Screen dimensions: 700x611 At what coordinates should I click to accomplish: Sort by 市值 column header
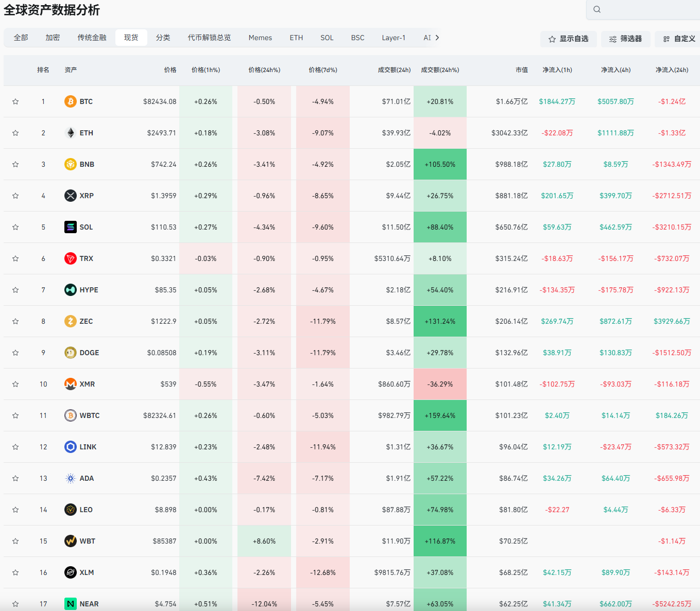tap(522, 70)
